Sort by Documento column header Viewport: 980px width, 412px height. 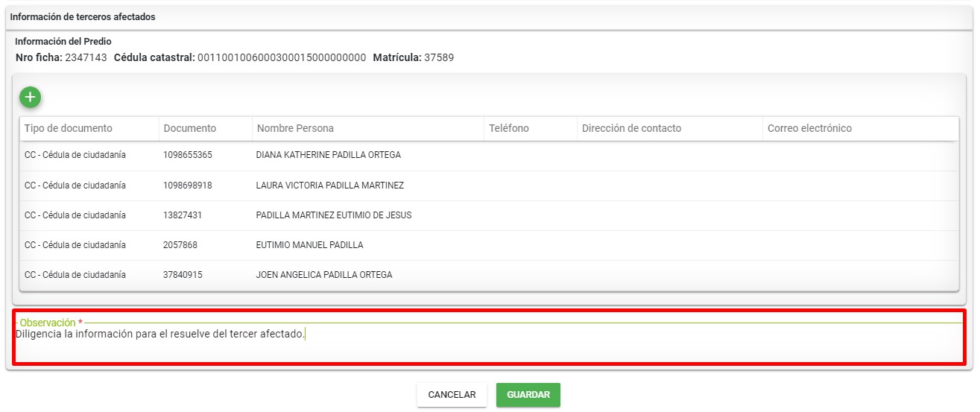(190, 128)
